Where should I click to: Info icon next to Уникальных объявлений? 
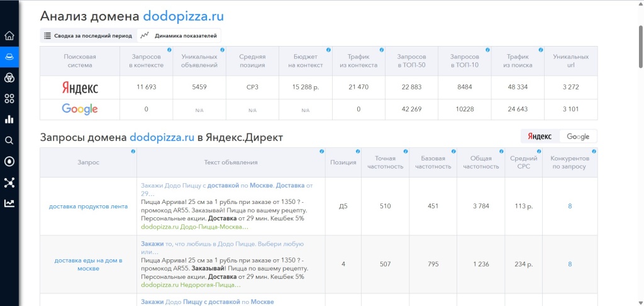pos(222,50)
